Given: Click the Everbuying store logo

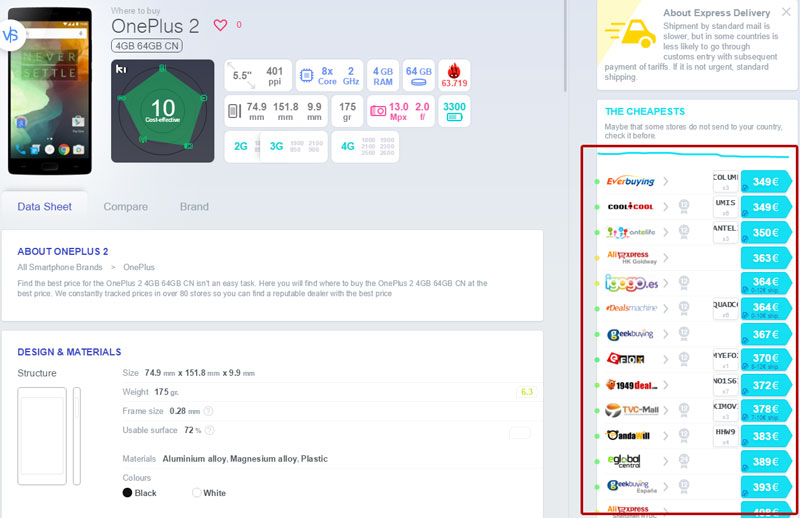Looking at the screenshot, I should (630, 181).
